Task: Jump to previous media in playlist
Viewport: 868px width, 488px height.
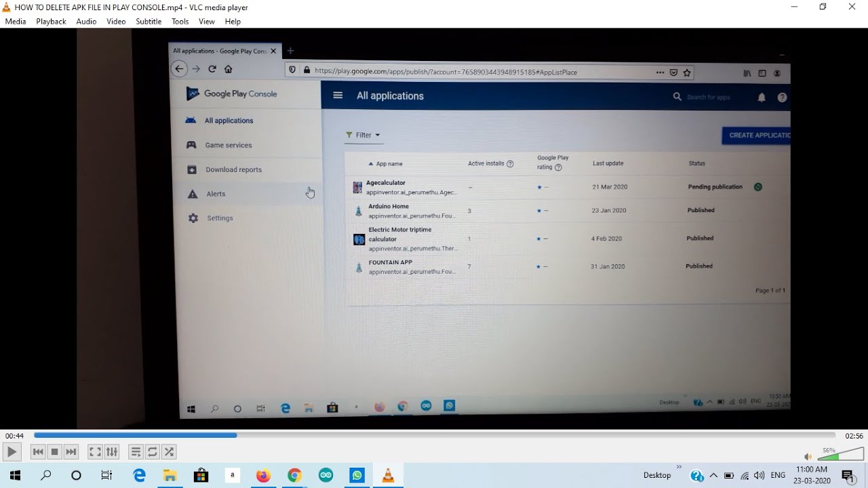Action: click(x=38, y=451)
